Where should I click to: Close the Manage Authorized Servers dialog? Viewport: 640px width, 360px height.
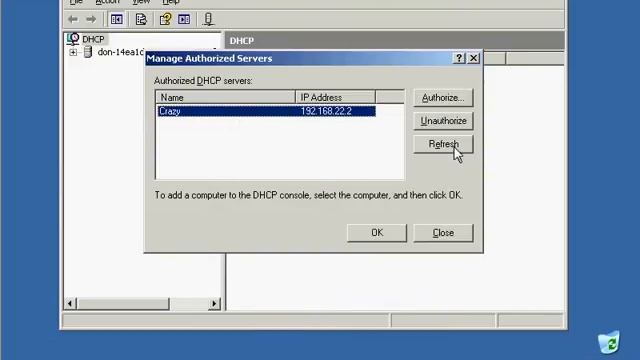click(x=473, y=58)
